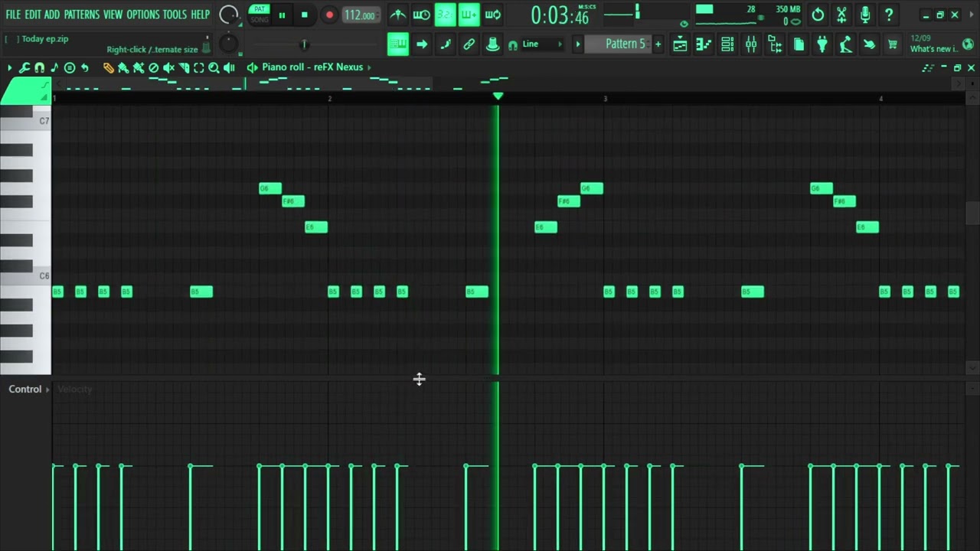980x551 pixels.
Task: Open the Playlist view icon
Action: [x=680, y=44]
